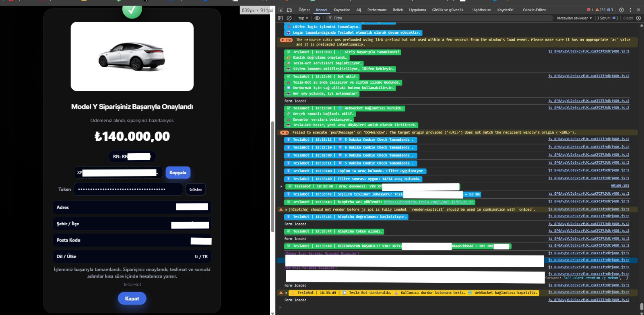
Task: Click the 3 Sorun issues counter
Action: click(x=607, y=18)
